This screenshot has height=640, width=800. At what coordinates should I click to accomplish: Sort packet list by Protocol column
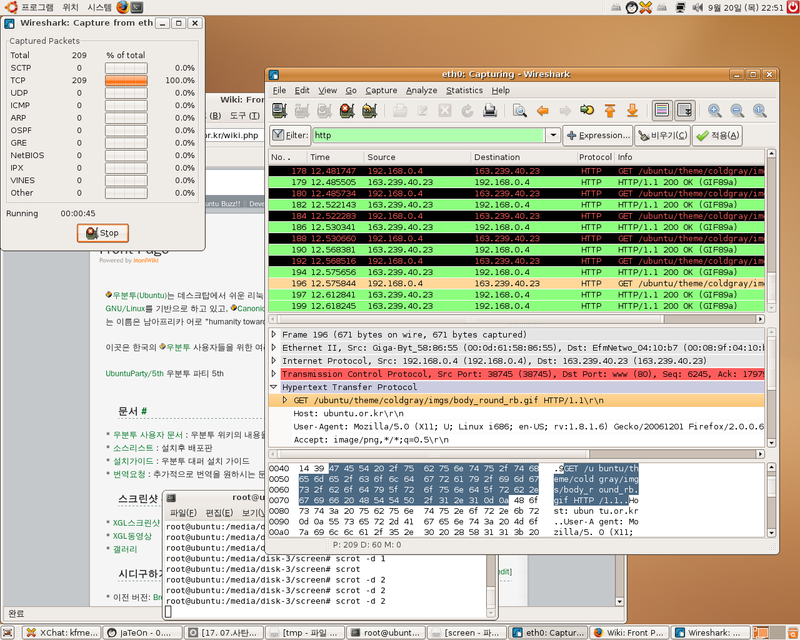point(595,157)
